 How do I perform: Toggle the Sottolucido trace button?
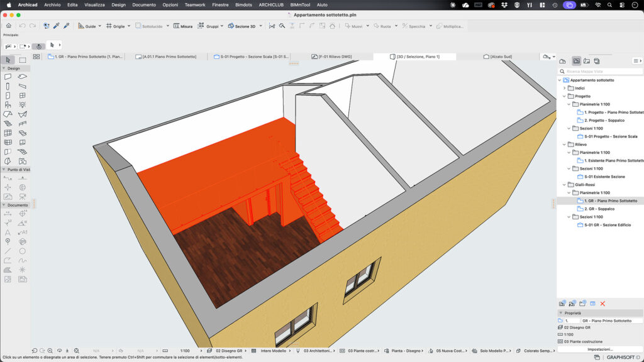(x=149, y=26)
